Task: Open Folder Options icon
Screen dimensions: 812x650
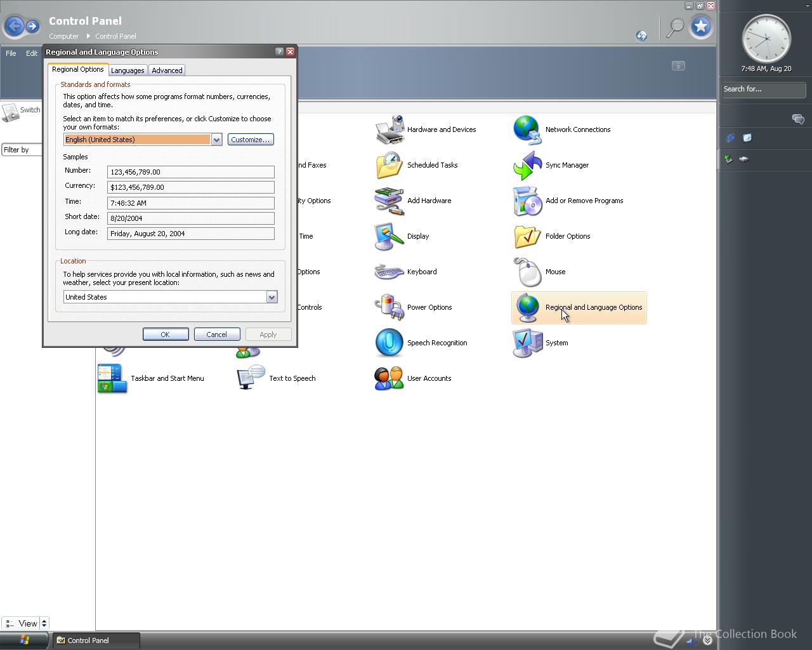Action: [528, 236]
